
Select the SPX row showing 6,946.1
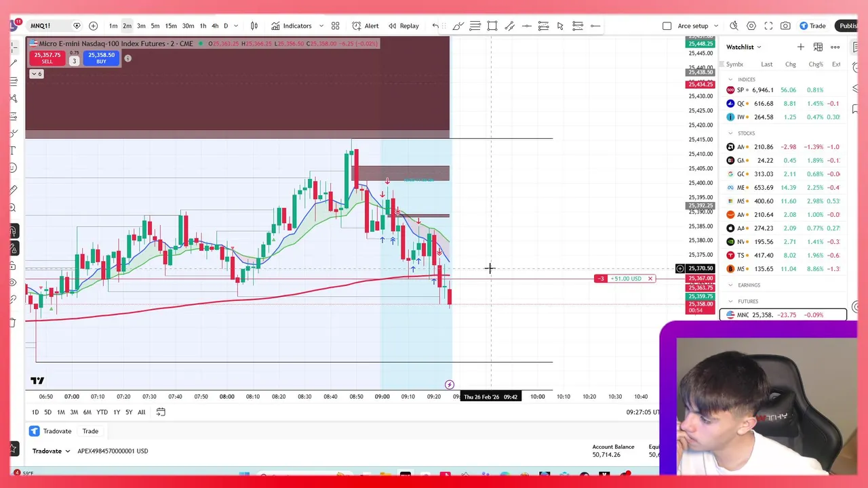pyautogui.click(x=783, y=90)
